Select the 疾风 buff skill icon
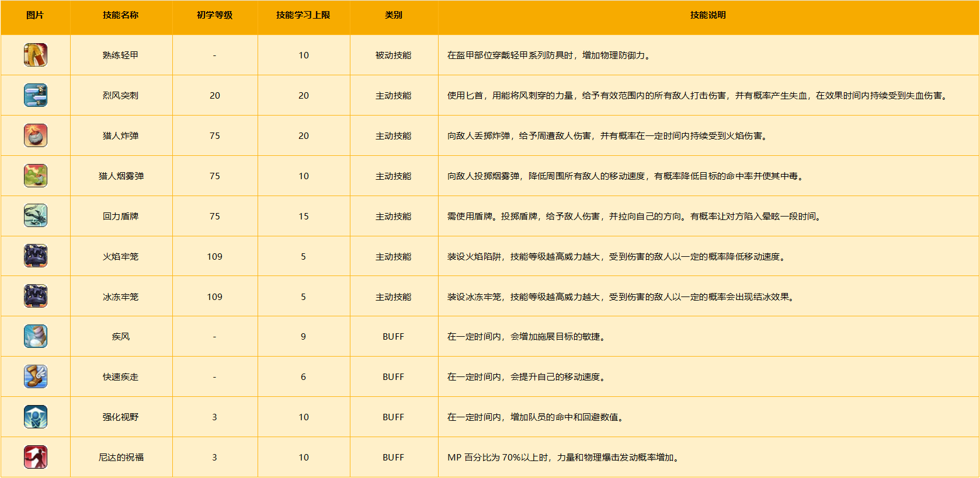This screenshot has width=980, height=478. pos(36,337)
